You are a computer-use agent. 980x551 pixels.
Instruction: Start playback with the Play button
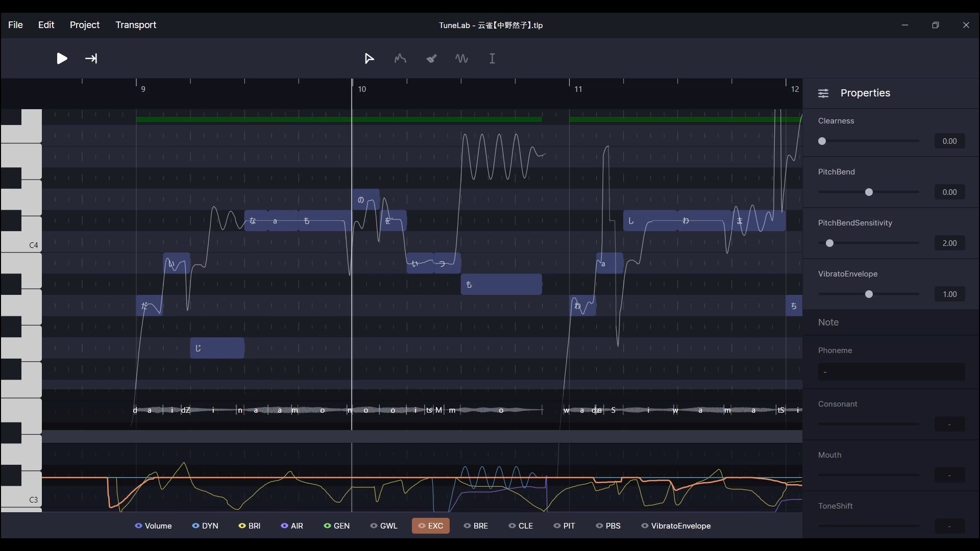click(62, 59)
